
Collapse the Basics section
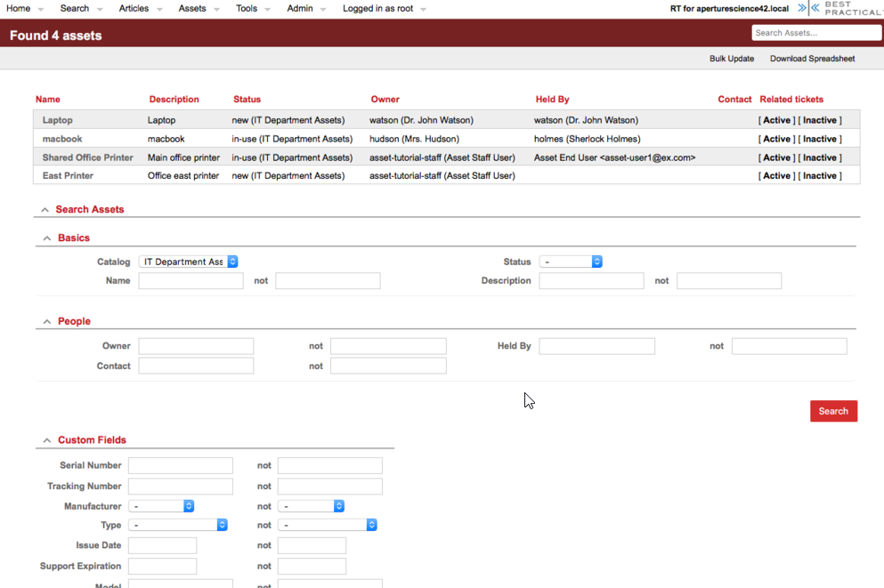[47, 238]
